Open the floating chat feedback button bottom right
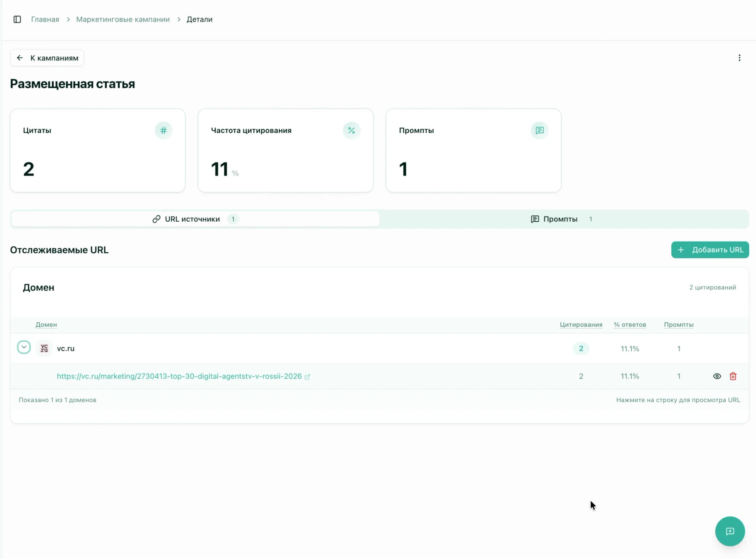 click(x=729, y=531)
